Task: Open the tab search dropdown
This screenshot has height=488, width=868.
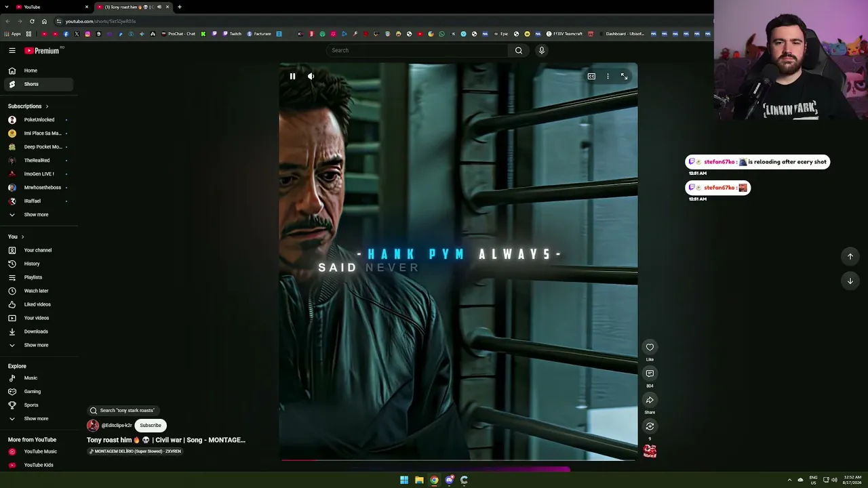Action: 7,7
